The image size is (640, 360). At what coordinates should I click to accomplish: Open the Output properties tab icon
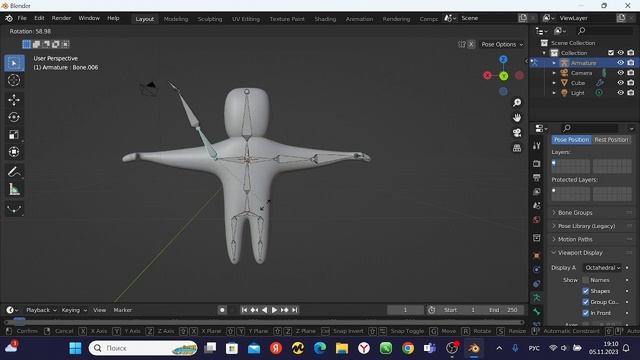537,178
